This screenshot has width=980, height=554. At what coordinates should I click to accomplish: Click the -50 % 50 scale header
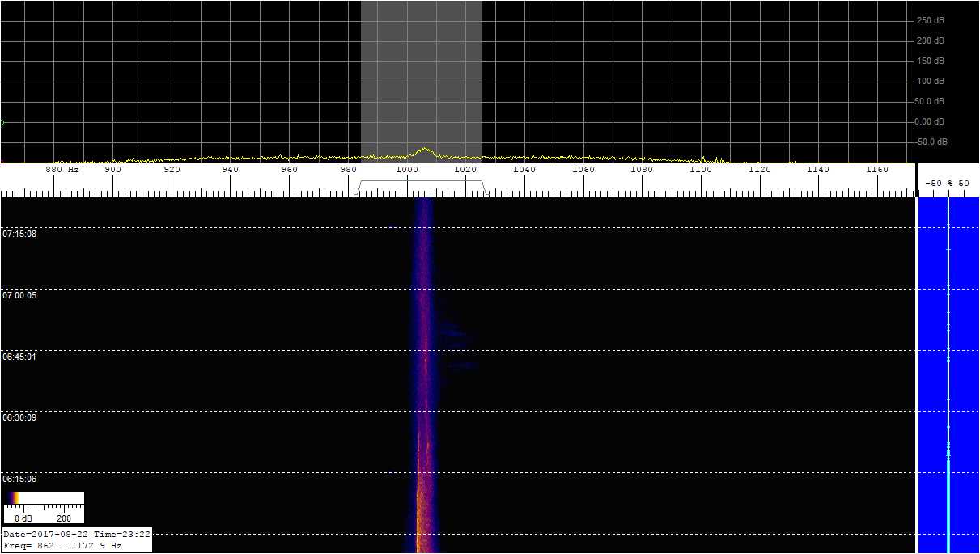[948, 184]
